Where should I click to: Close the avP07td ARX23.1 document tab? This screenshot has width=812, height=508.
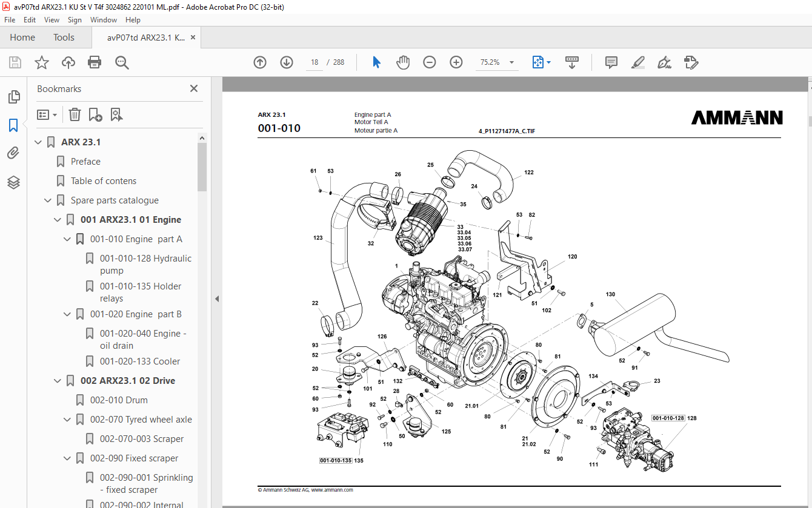193,38
